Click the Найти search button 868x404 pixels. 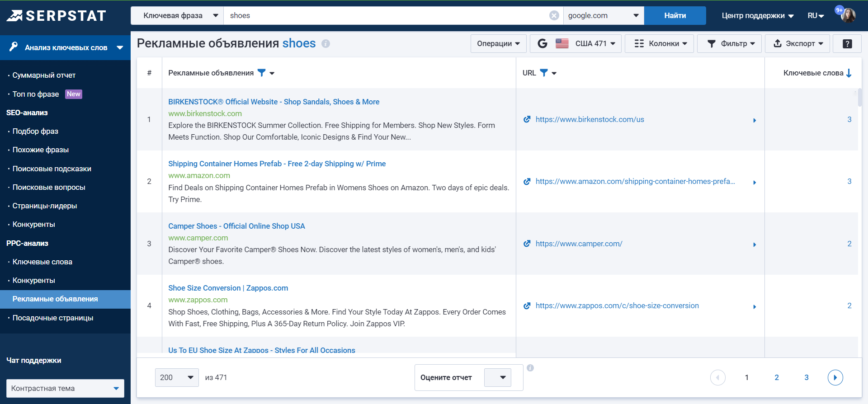(x=675, y=15)
